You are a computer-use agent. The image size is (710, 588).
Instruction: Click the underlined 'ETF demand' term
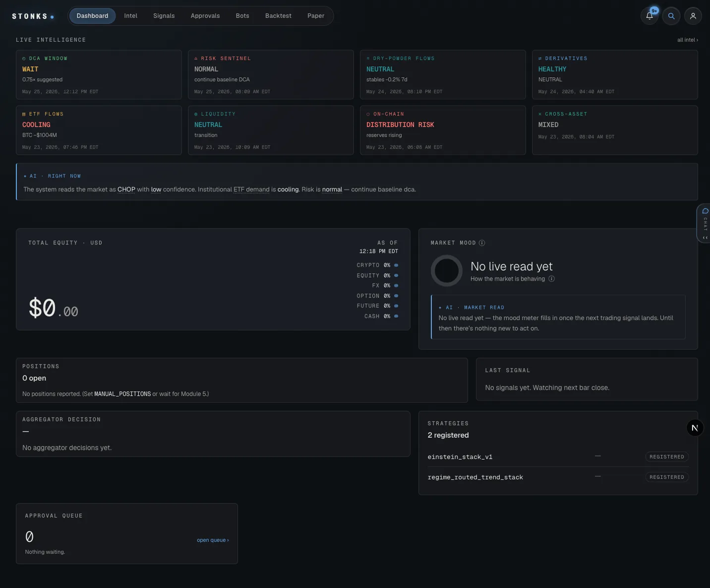[x=251, y=189]
